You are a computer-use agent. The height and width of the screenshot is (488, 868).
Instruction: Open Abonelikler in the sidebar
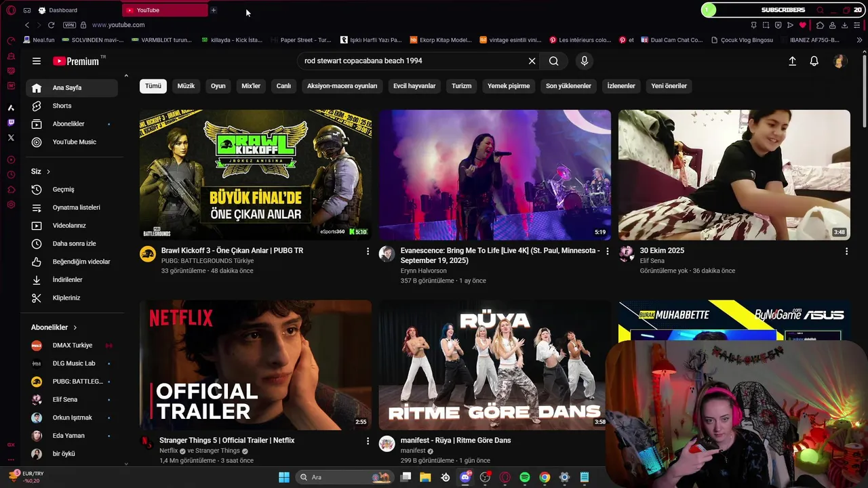72,124
